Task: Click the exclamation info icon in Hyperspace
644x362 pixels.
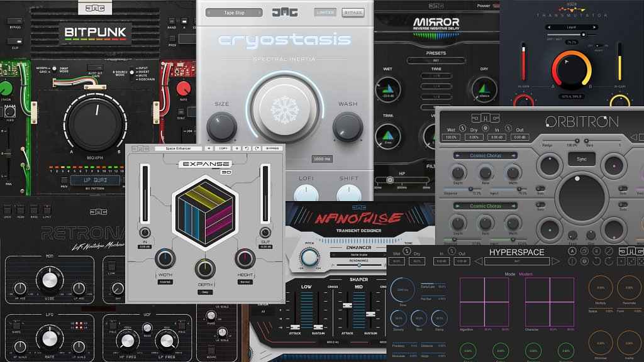Action: 572,261
